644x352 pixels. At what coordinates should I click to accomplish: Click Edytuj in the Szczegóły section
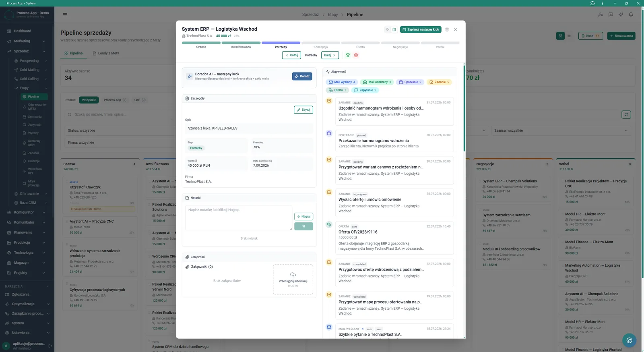click(303, 110)
